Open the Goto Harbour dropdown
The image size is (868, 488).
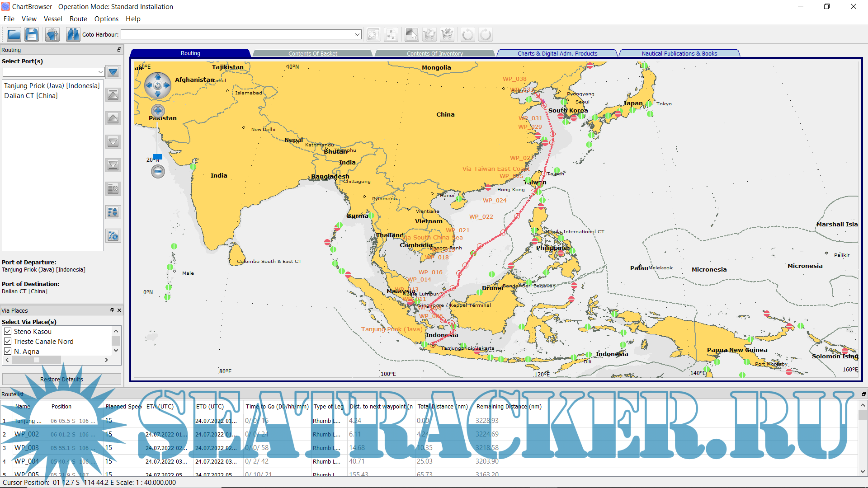click(357, 34)
